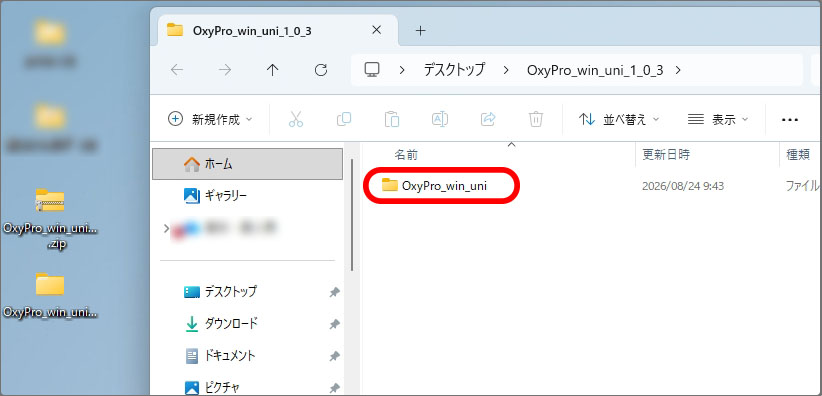Click the navigation pane scrollbar
The image size is (822, 396).
352,215
